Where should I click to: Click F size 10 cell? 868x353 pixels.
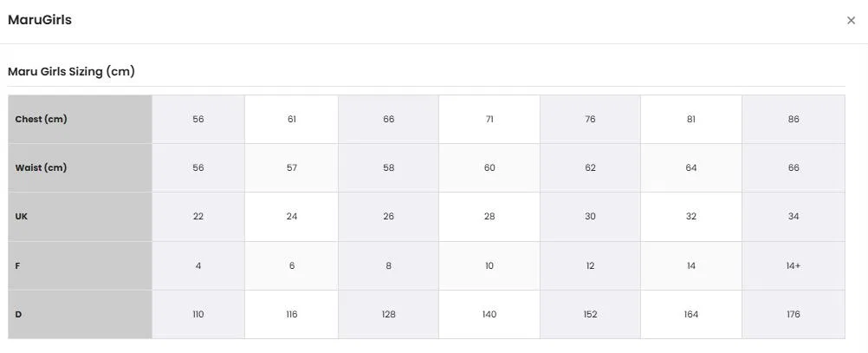click(x=489, y=265)
